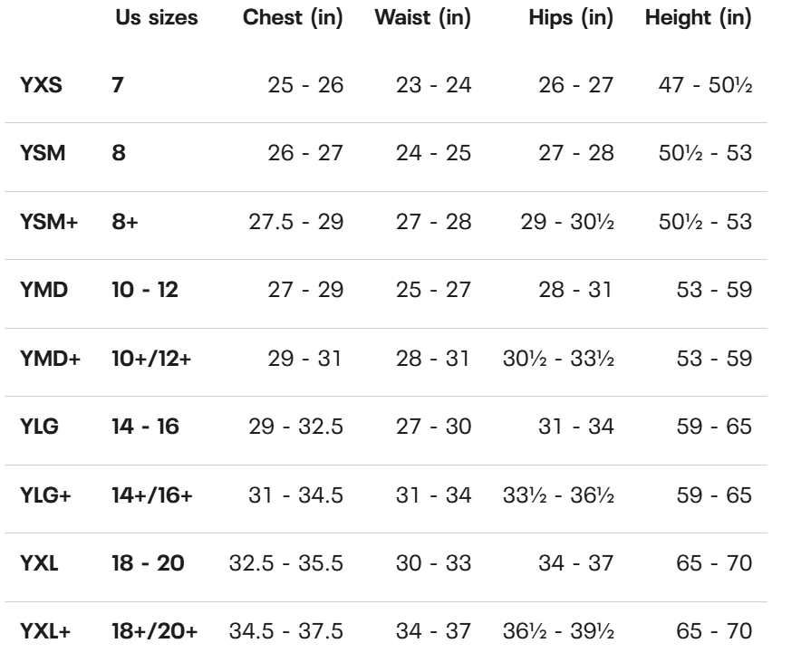Select hips value 30½ - 33½

pyautogui.click(x=558, y=359)
